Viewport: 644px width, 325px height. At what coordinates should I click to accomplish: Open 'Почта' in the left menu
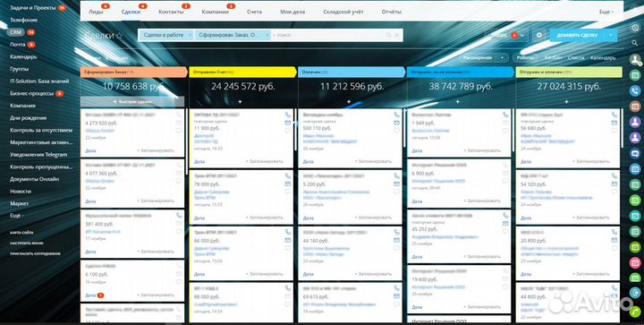(18, 45)
